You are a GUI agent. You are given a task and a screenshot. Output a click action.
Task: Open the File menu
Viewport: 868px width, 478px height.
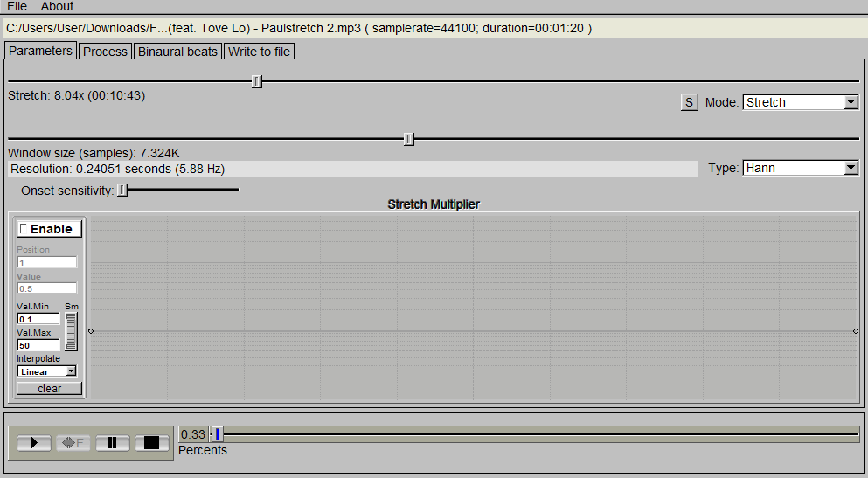(x=17, y=7)
